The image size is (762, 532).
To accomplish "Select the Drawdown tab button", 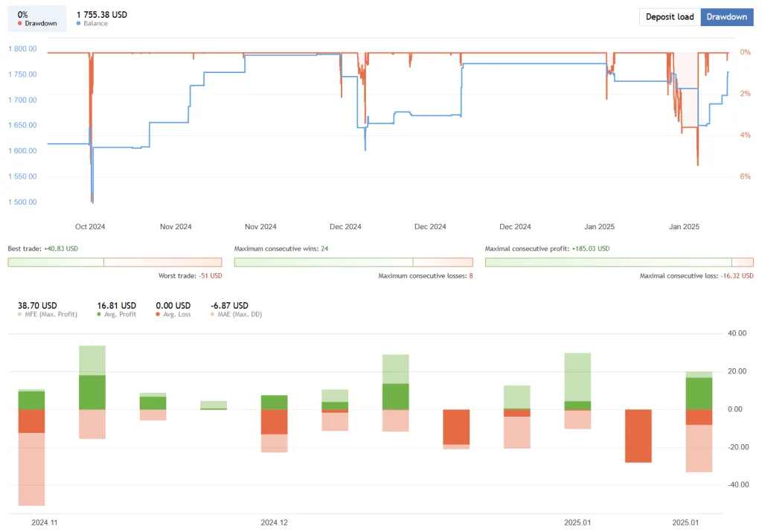I will click(726, 17).
